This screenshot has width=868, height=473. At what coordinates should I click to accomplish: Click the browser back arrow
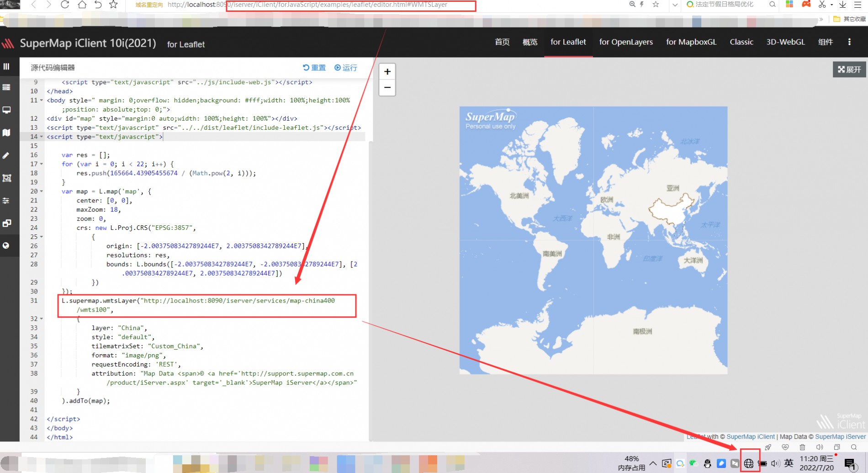33,5
